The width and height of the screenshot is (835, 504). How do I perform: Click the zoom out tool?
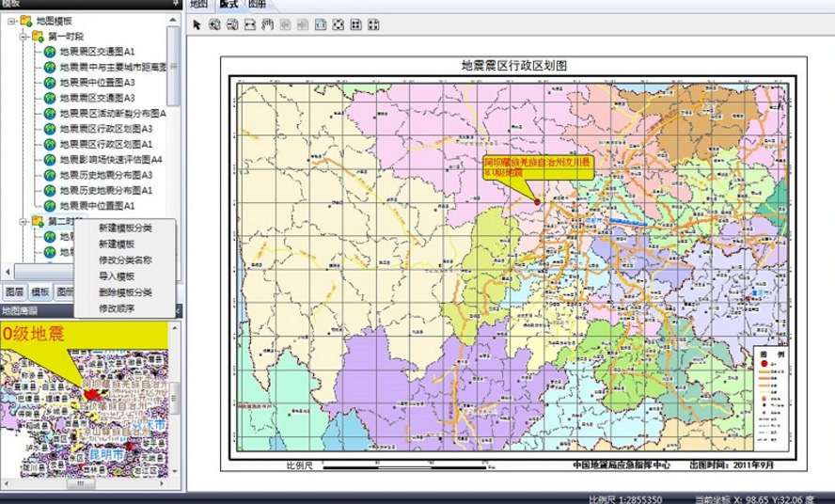(x=231, y=24)
